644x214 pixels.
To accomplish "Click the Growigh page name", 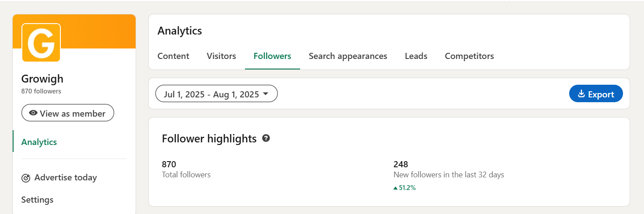I will tap(42, 79).
